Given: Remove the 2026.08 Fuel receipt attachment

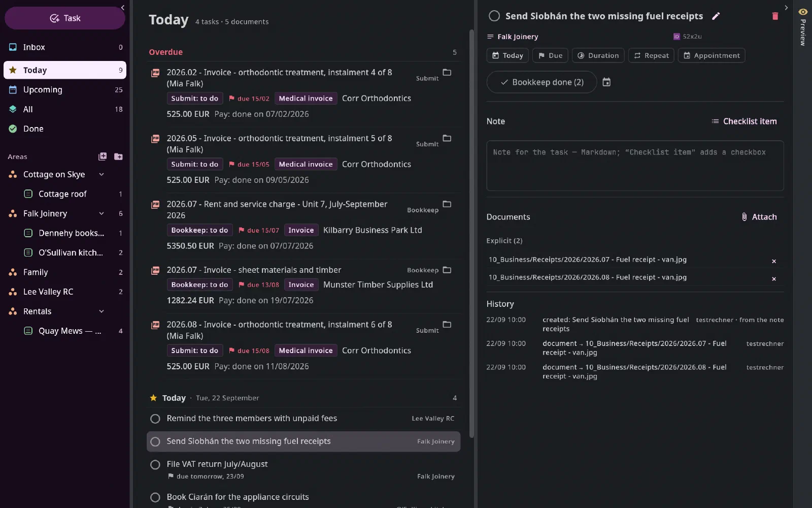Looking at the screenshot, I should [774, 279].
